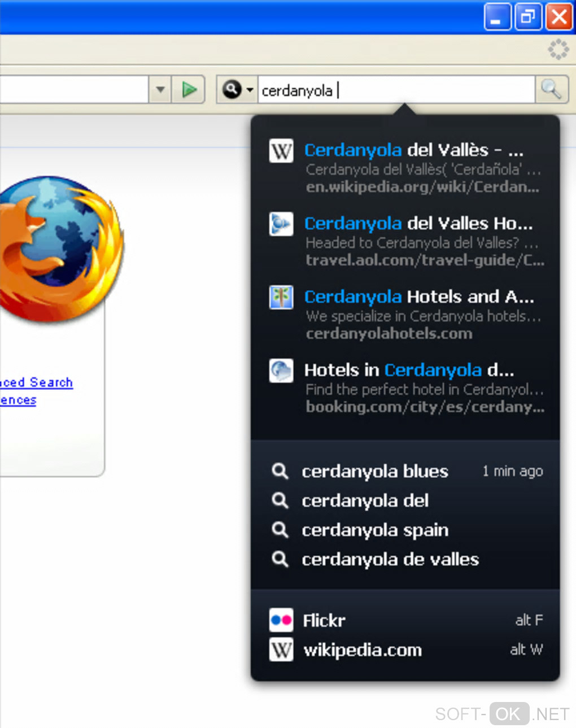Viewport: 576px width, 728px height.
Task: Click the en.wikipedia.org/wiki/Cerdan... URL
Action: point(422,187)
